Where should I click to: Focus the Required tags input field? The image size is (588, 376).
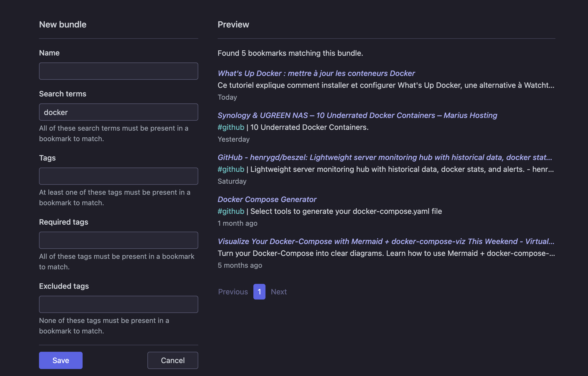pos(118,240)
